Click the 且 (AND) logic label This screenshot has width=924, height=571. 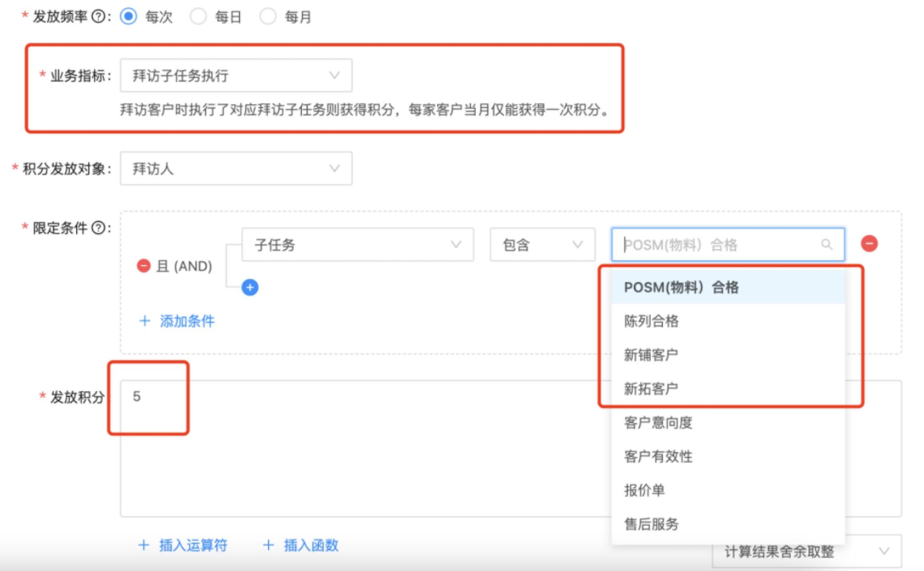(x=184, y=266)
